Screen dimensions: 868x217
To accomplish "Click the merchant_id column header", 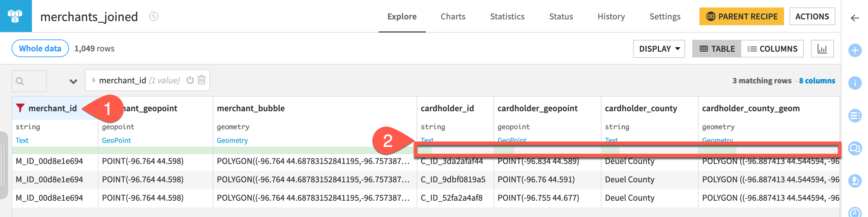I will (53, 108).
